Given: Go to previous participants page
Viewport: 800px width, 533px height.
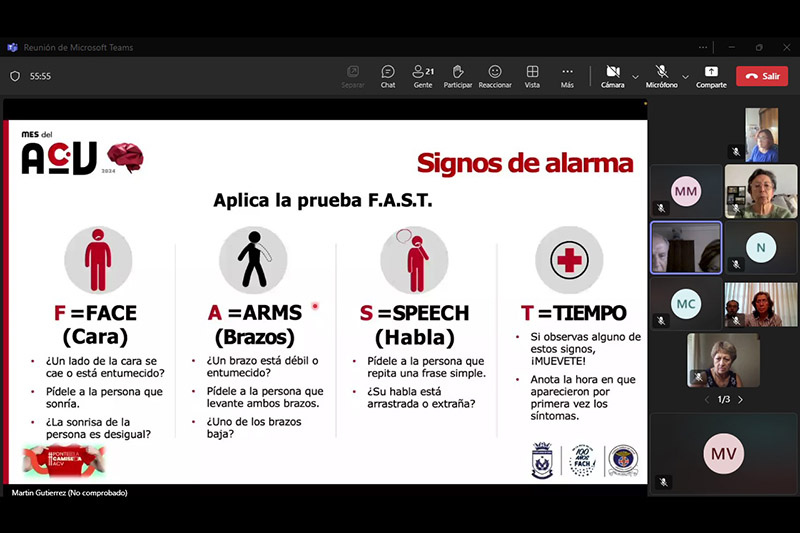Looking at the screenshot, I should 707,400.
